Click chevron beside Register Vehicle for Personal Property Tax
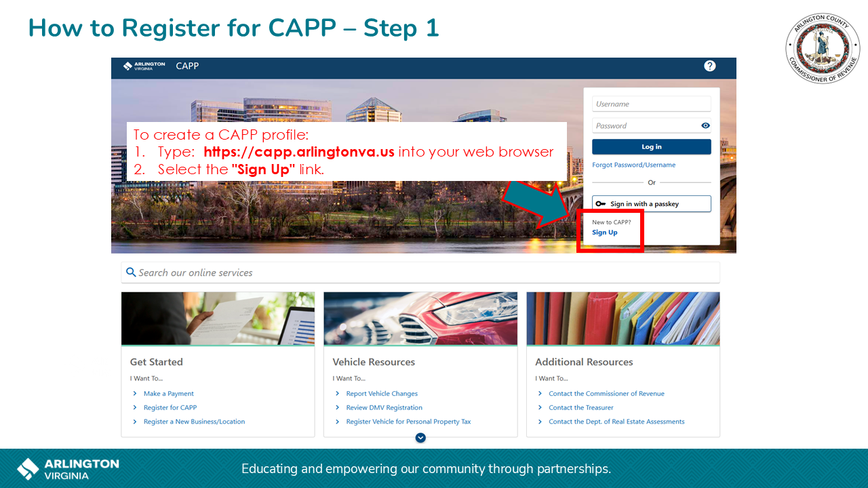Screen dimensions: 868x488 click(x=338, y=422)
